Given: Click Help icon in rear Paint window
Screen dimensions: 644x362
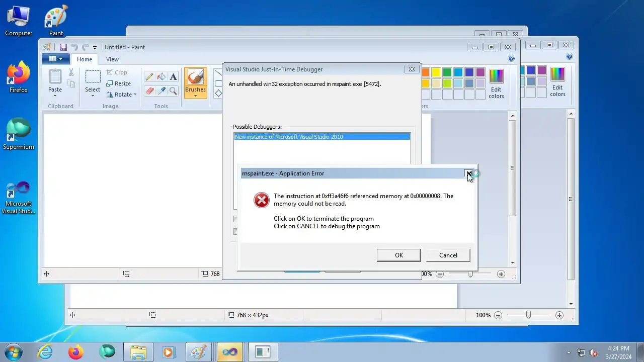Looking at the screenshot, I should coord(570,57).
